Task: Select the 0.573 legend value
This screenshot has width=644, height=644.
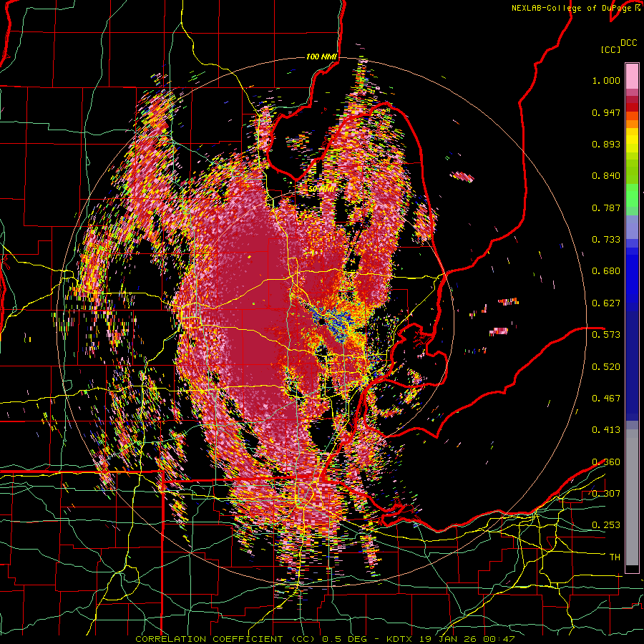Action: point(606,335)
